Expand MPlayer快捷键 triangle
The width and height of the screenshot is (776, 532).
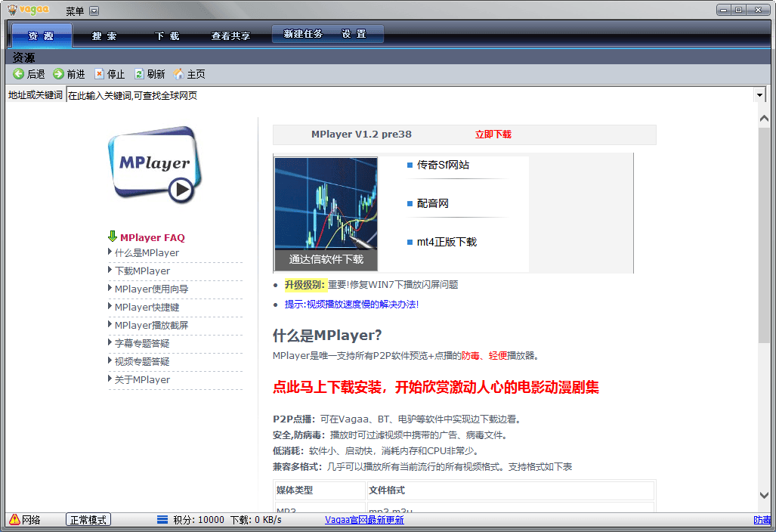[x=110, y=306]
